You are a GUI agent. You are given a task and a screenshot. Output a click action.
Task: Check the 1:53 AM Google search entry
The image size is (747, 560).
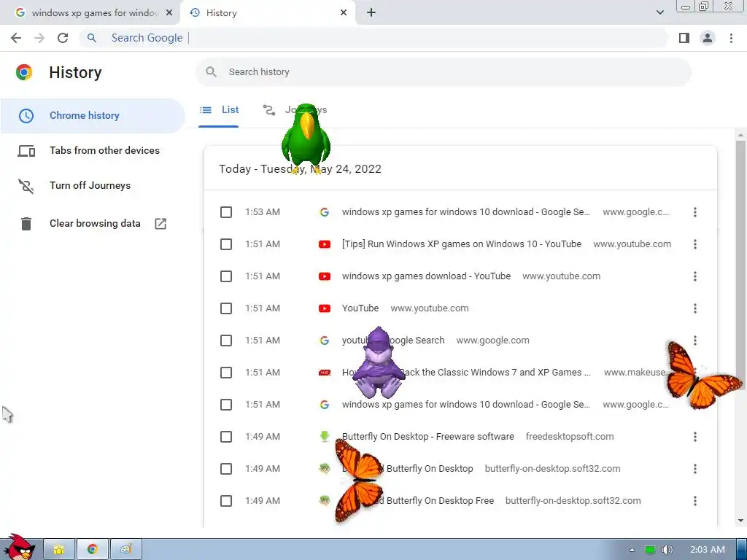(226, 212)
